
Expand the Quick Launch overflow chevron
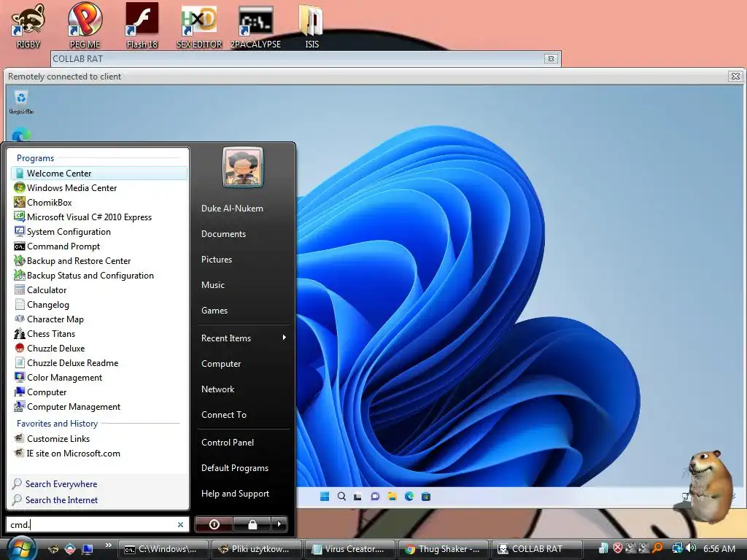108,545
